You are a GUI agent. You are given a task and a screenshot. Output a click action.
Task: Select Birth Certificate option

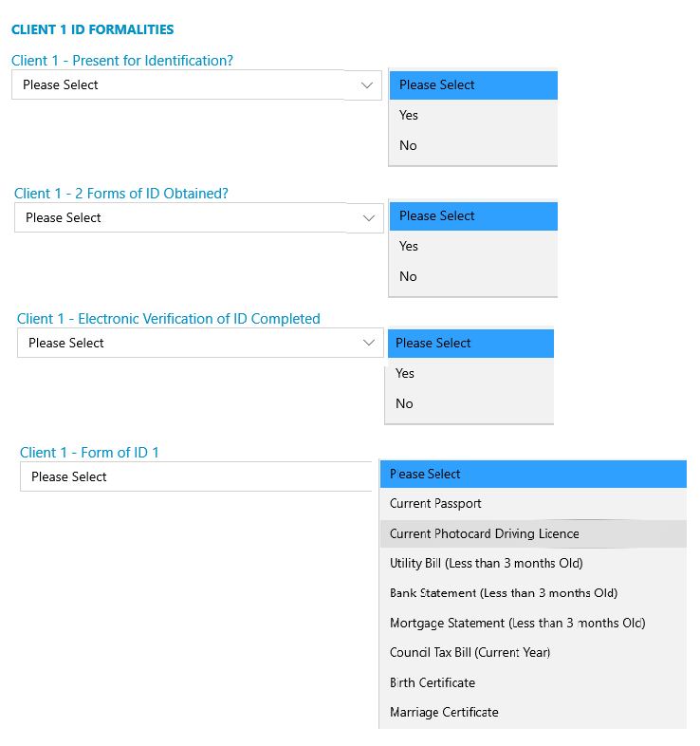(533, 682)
